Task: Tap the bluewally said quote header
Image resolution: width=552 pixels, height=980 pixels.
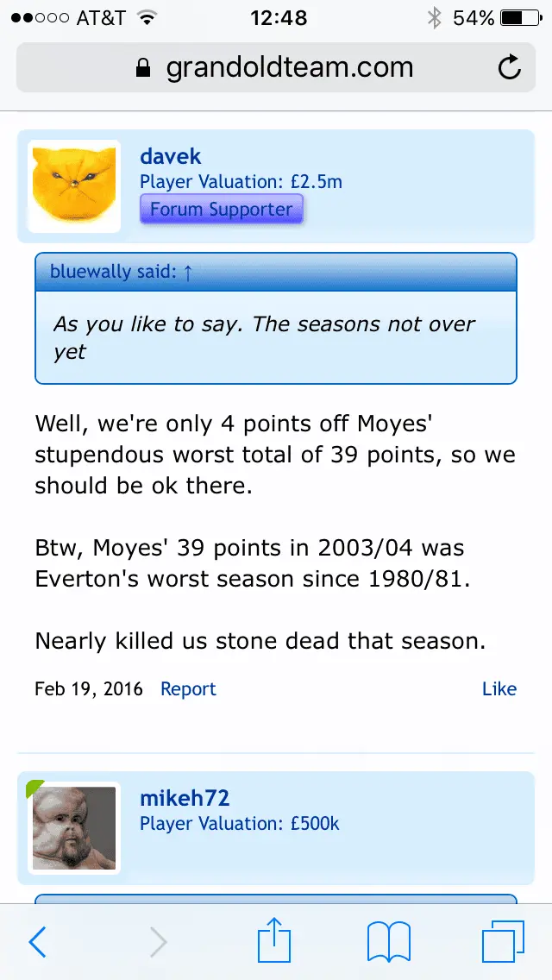Action: [112, 273]
